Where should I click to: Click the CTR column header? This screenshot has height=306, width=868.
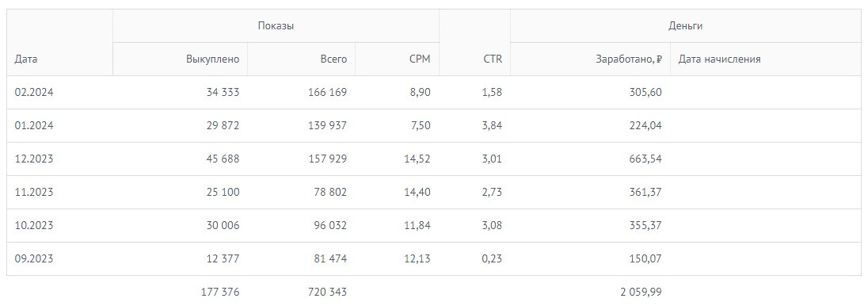click(x=493, y=59)
